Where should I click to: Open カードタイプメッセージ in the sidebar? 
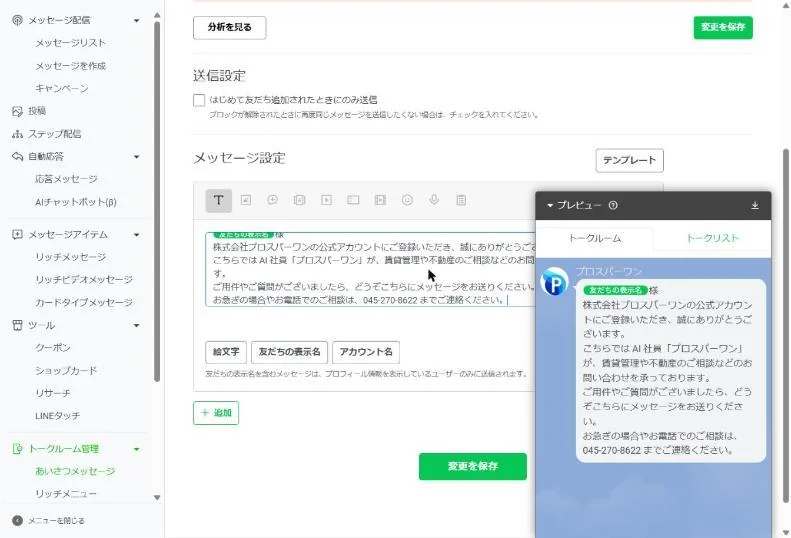84,302
